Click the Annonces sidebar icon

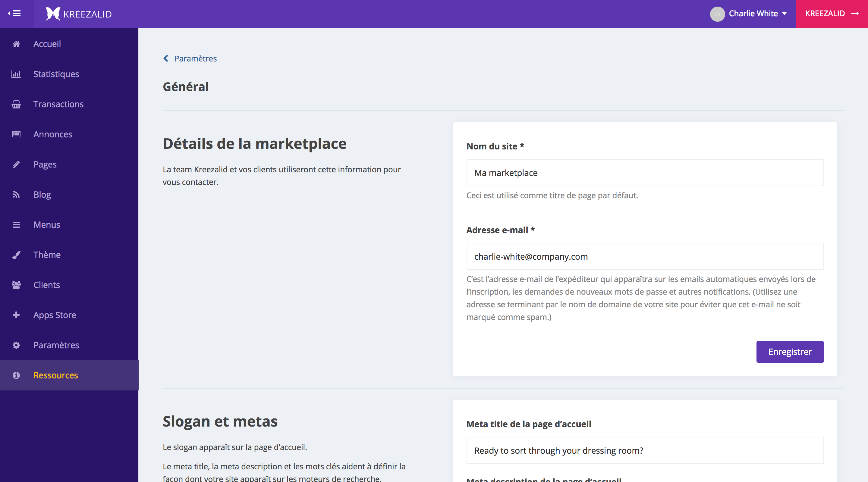[x=15, y=134]
